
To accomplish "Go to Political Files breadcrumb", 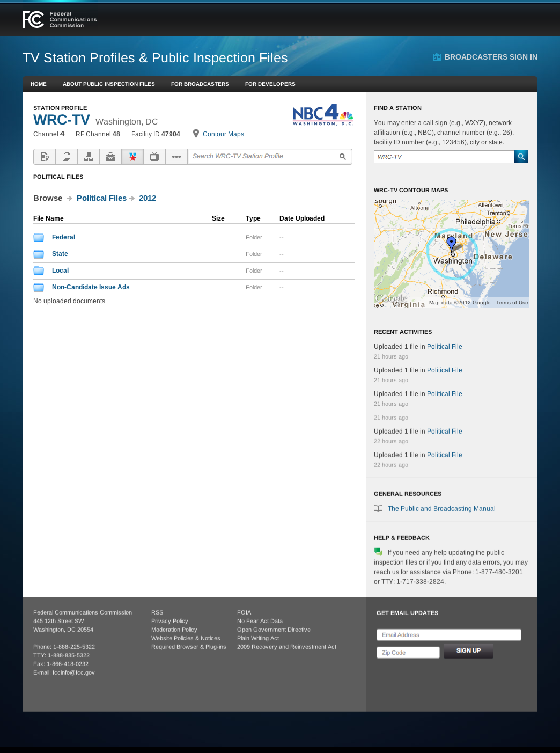I will tap(101, 198).
